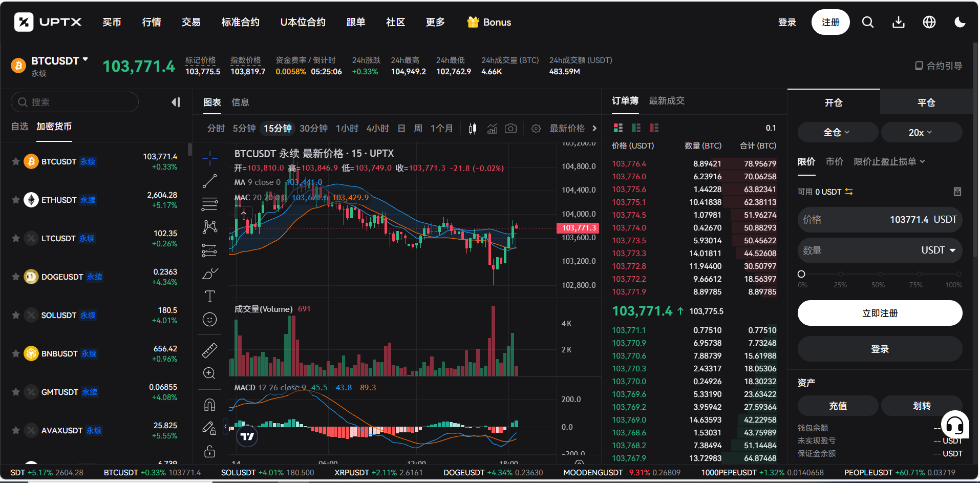Click the 充值 deposit button

[x=838, y=406]
